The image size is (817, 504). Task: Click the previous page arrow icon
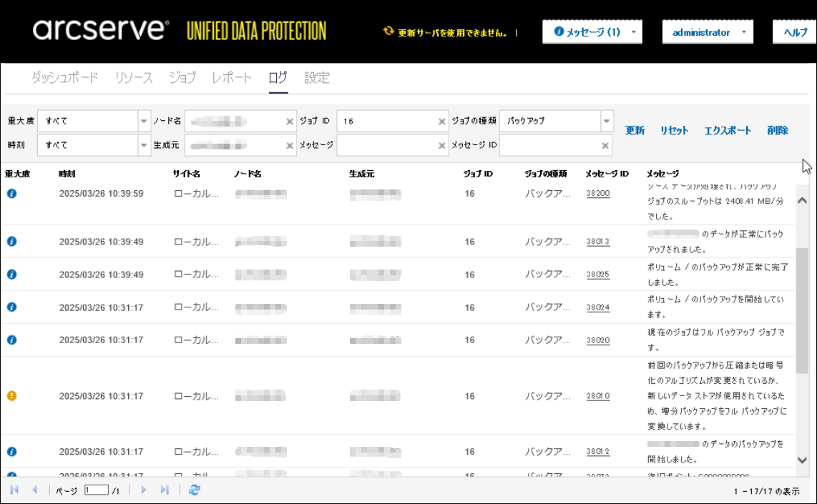tap(34, 490)
